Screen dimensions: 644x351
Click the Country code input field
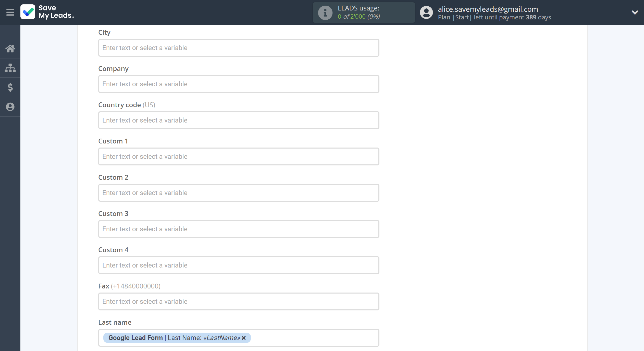239,120
